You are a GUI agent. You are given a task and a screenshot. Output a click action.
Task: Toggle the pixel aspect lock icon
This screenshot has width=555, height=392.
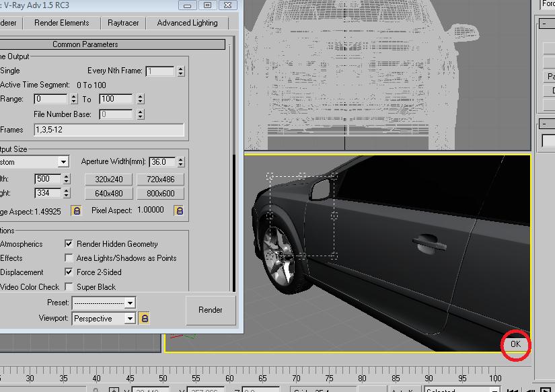(x=178, y=210)
